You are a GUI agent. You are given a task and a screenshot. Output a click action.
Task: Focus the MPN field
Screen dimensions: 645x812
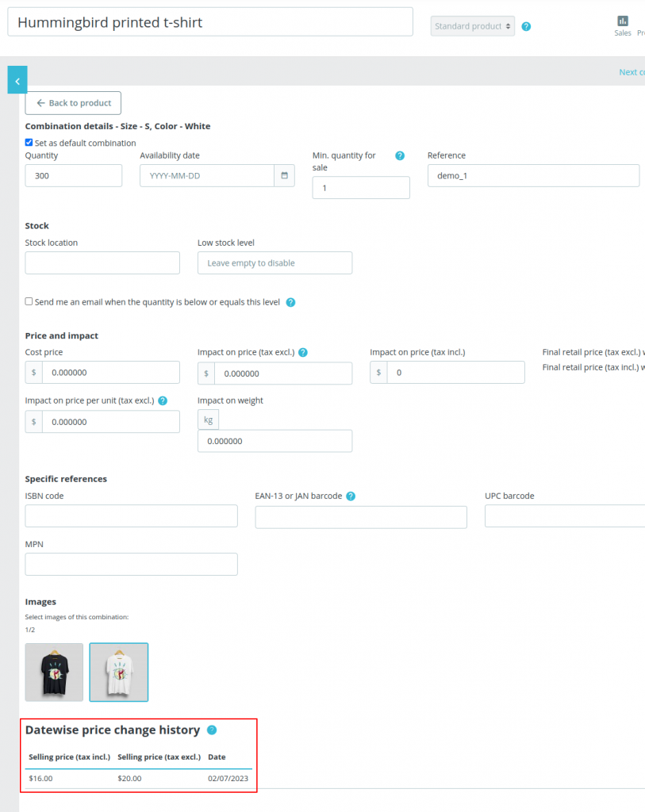(132, 565)
